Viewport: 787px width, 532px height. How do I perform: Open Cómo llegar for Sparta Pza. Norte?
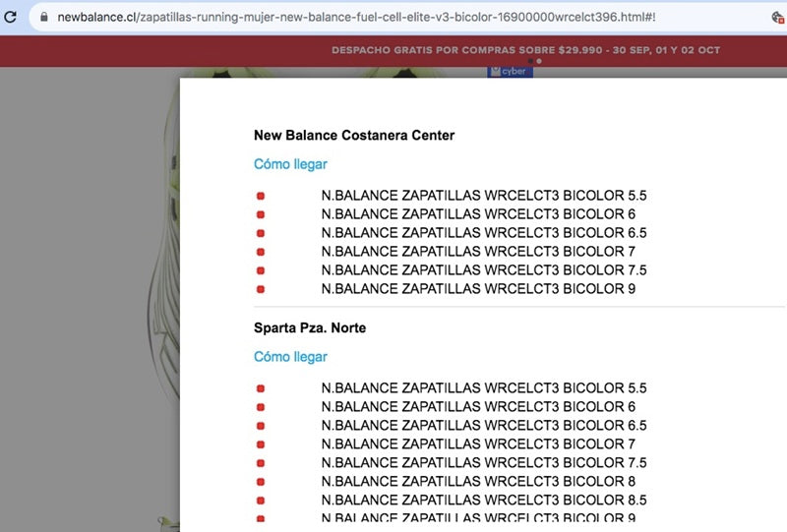coord(290,357)
